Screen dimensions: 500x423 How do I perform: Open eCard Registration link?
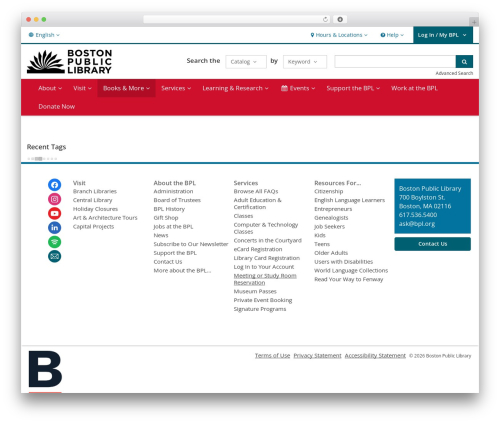pyautogui.click(x=258, y=249)
